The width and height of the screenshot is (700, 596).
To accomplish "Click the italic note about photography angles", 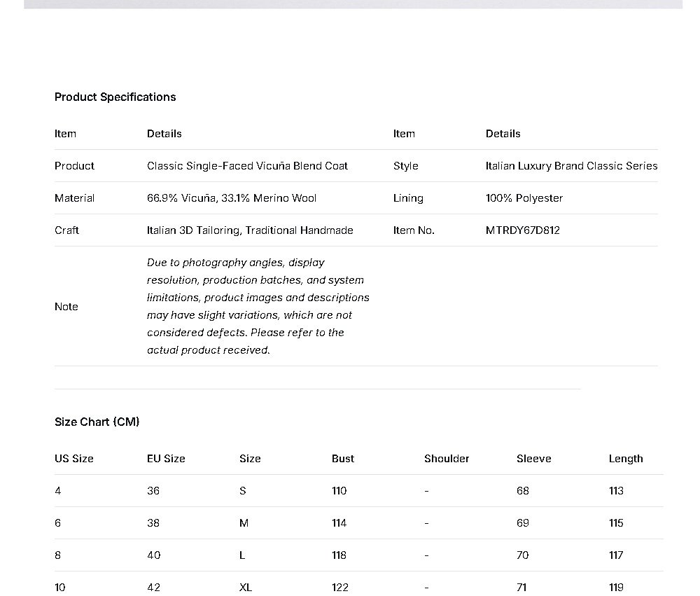I will click(258, 306).
